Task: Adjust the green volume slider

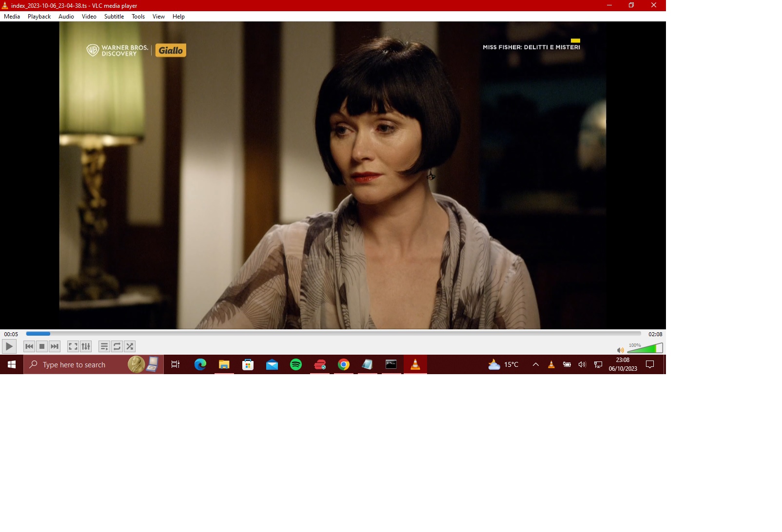Action: pos(645,348)
